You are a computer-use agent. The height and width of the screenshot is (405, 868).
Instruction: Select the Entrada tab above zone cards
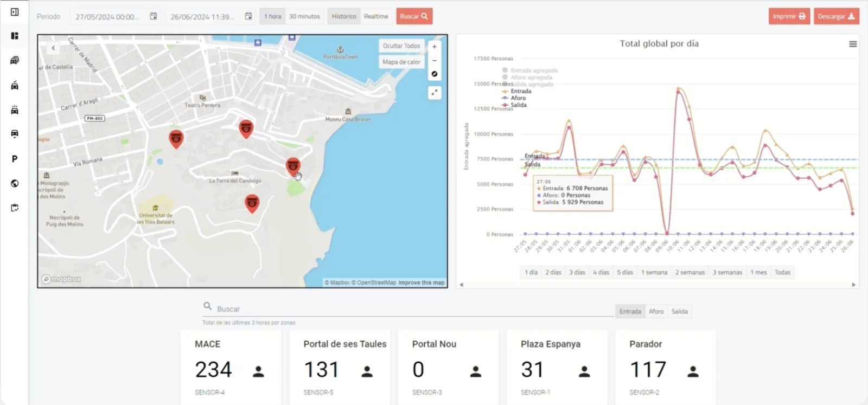[630, 311]
